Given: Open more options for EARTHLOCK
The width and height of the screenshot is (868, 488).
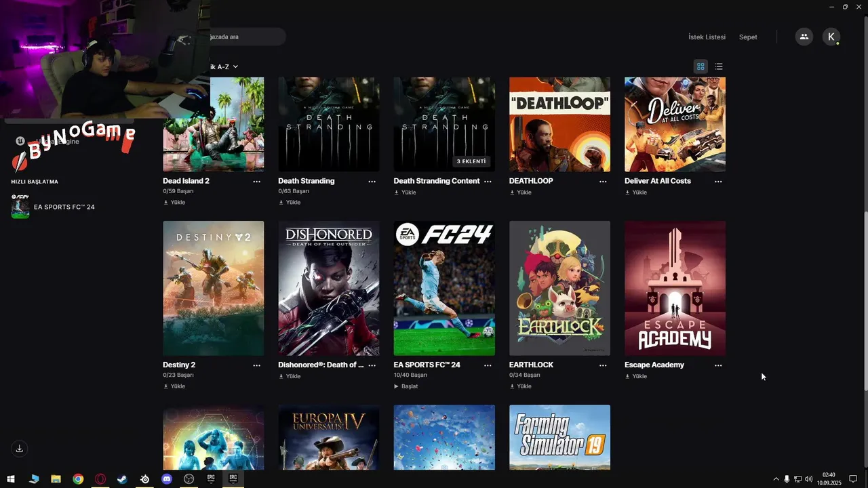Looking at the screenshot, I should pyautogui.click(x=603, y=365).
